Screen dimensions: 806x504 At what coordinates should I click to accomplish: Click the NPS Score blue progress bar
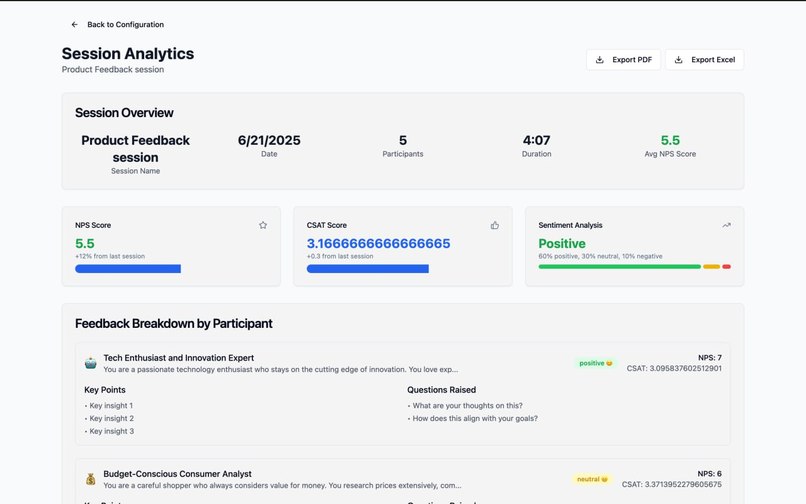128,268
